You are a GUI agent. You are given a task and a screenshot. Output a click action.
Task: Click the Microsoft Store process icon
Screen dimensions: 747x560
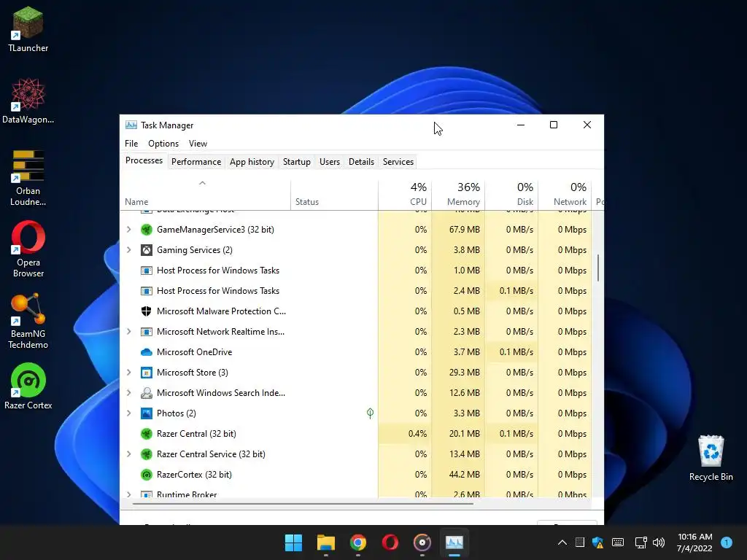[146, 373]
